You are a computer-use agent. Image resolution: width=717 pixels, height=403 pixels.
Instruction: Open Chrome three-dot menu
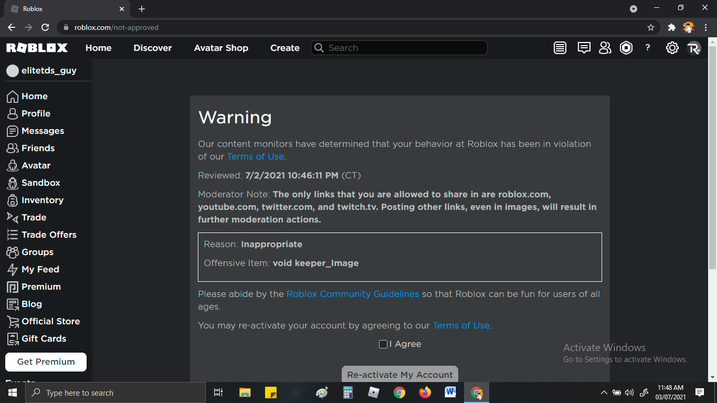coord(706,27)
